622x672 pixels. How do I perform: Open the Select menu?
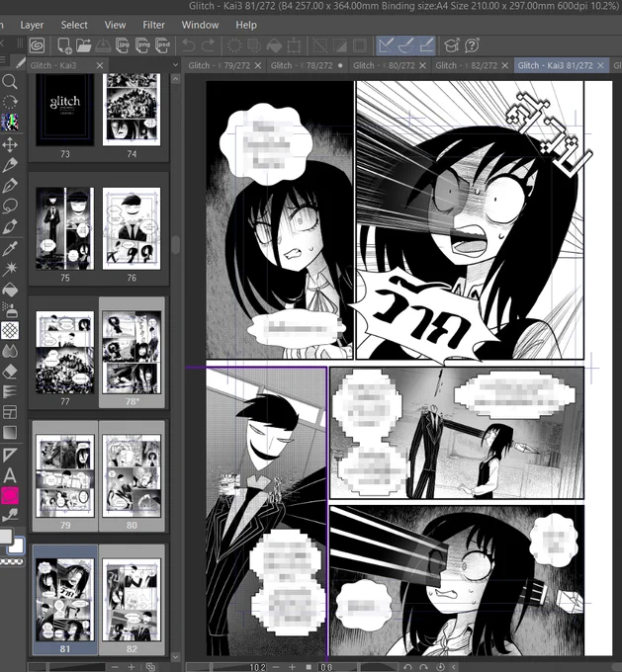pos(74,25)
